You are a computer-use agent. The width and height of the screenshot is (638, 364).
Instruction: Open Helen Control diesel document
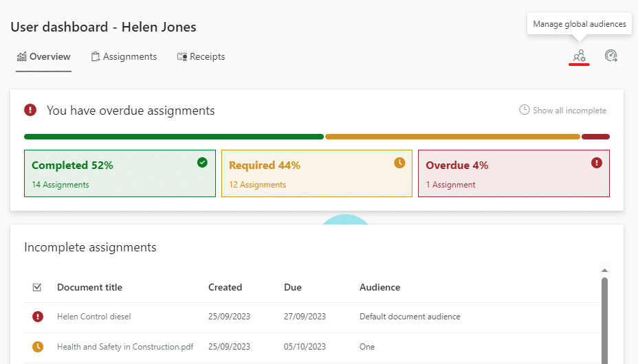pyautogui.click(x=94, y=317)
